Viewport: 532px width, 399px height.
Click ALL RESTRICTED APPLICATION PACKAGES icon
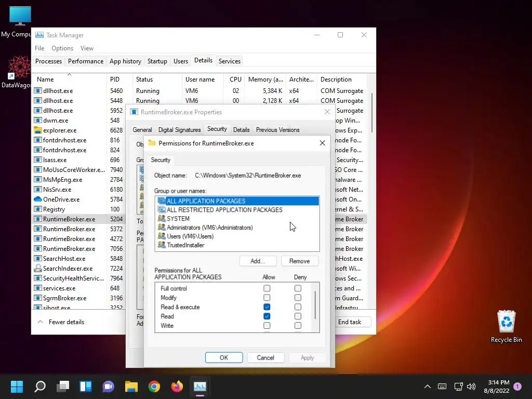point(162,210)
